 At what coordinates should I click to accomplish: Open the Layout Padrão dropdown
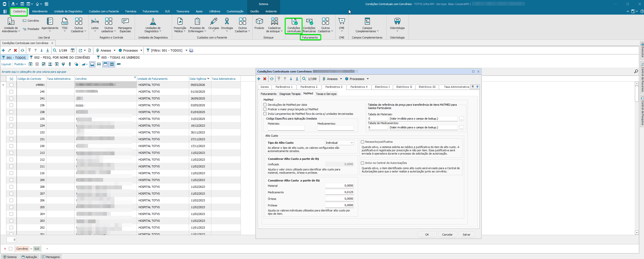coord(20,64)
